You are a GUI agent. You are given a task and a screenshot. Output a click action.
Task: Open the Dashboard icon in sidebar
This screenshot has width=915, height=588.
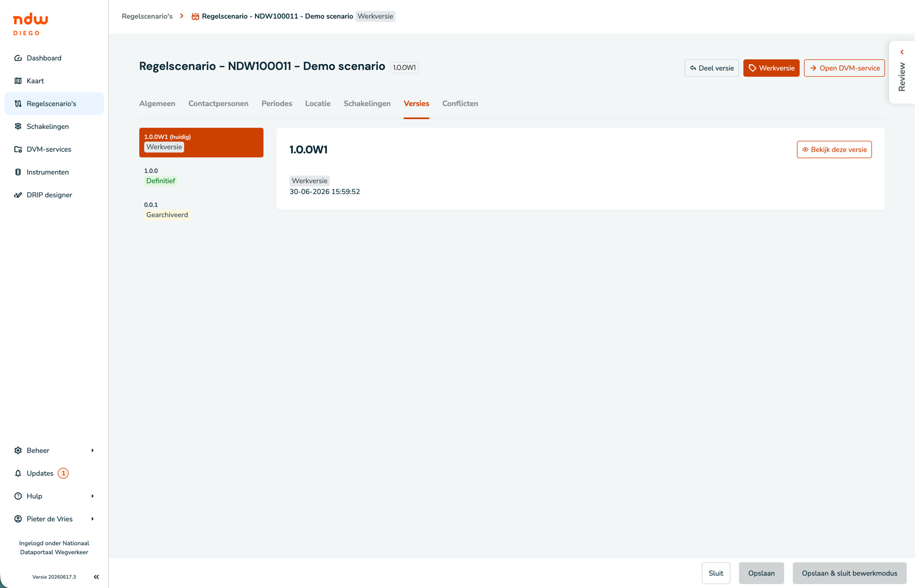pyautogui.click(x=18, y=58)
